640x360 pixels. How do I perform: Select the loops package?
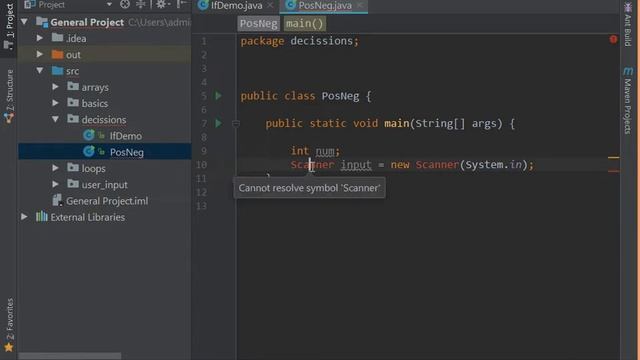93,169
